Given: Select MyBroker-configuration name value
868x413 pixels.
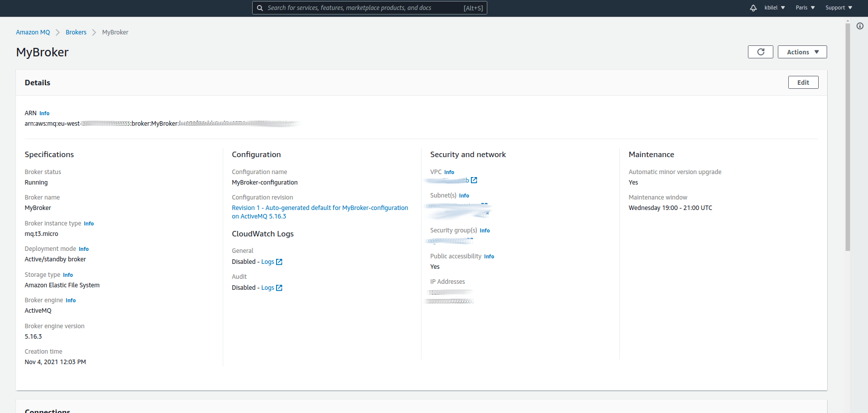Looking at the screenshot, I should click(265, 183).
